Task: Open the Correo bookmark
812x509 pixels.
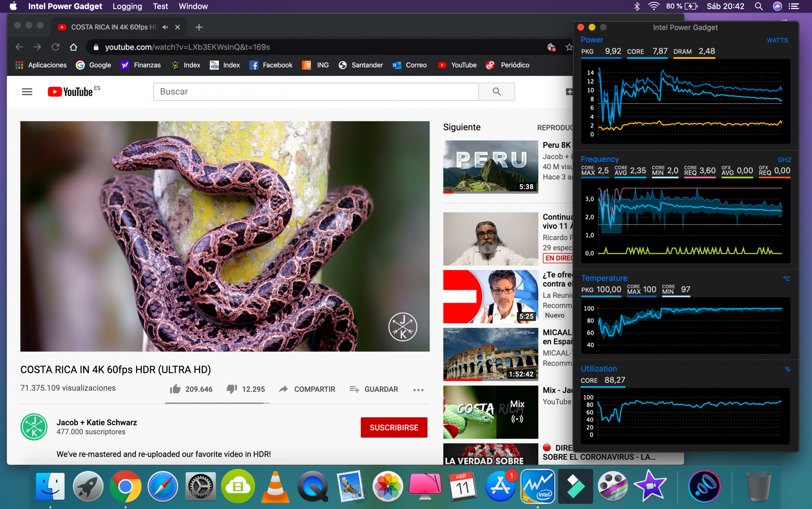Action: pos(410,65)
